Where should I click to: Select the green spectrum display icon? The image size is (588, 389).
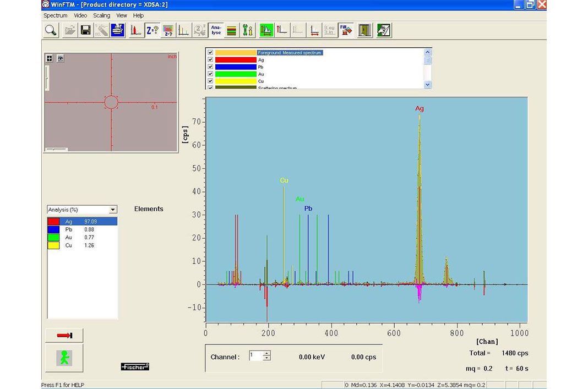click(266, 30)
